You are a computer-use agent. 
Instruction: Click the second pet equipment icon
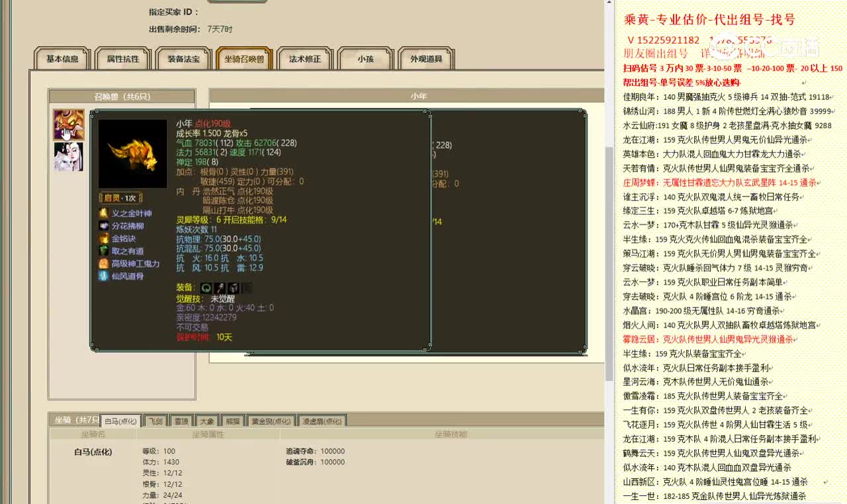tap(220, 288)
